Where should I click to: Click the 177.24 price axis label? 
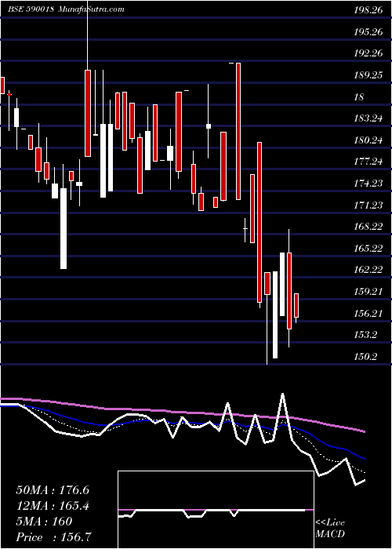point(368,162)
